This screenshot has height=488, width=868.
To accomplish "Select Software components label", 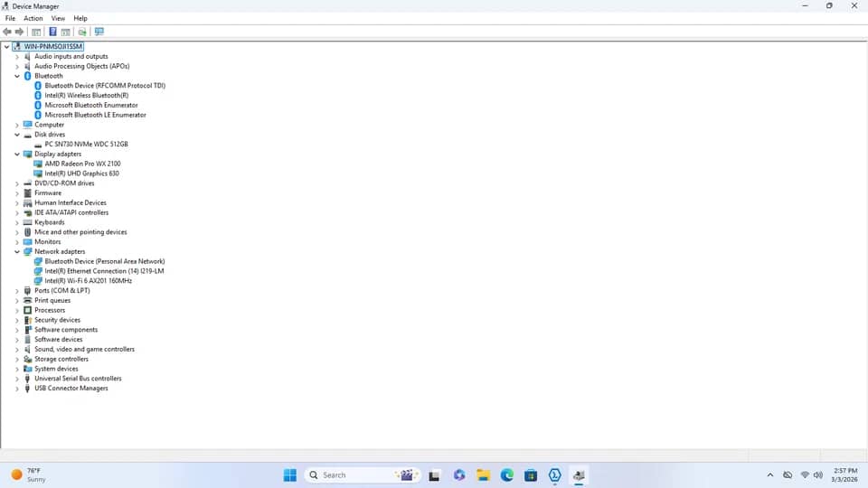I will (66, 330).
